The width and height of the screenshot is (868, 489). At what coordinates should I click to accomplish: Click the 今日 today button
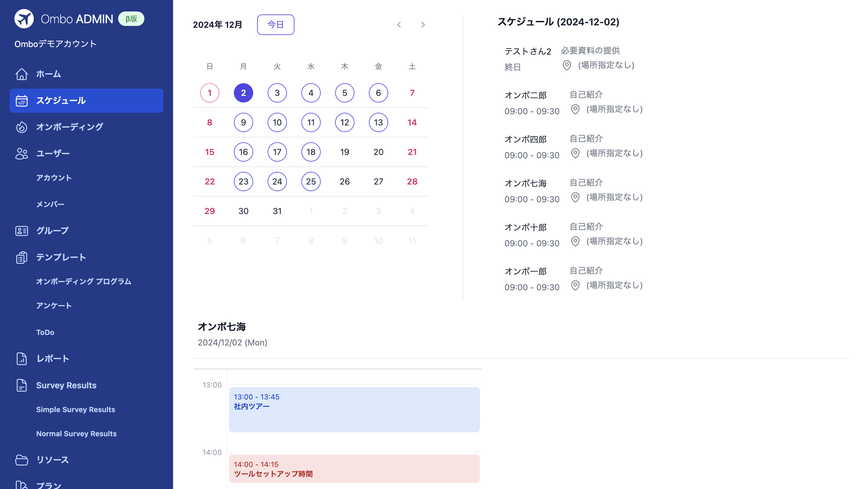click(x=276, y=25)
